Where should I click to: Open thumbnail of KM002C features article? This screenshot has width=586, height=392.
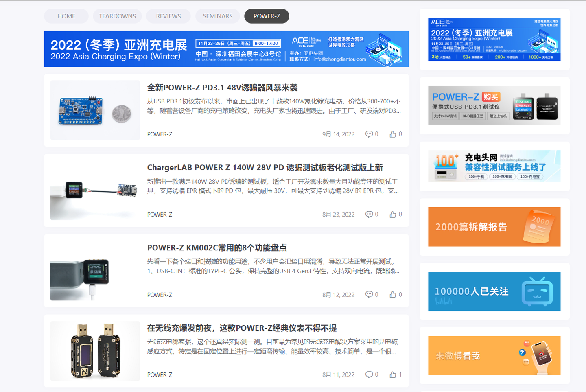pyautogui.click(x=95, y=271)
